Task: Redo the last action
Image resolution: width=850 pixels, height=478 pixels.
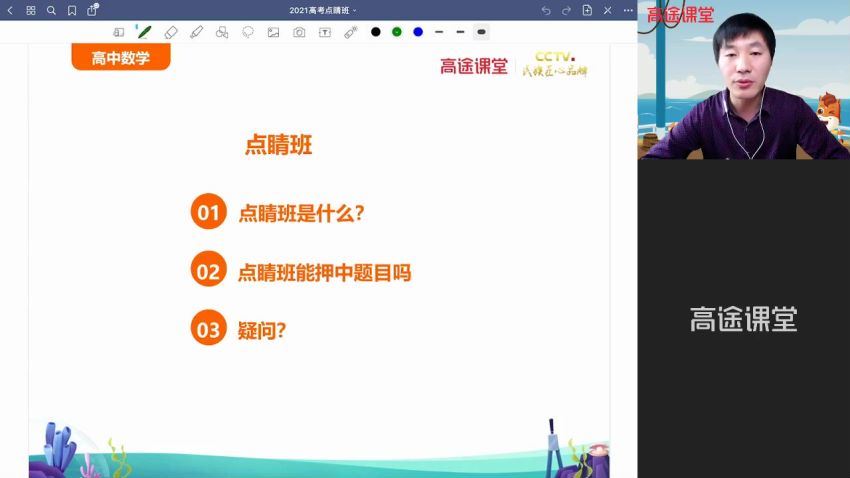Action: (566, 10)
